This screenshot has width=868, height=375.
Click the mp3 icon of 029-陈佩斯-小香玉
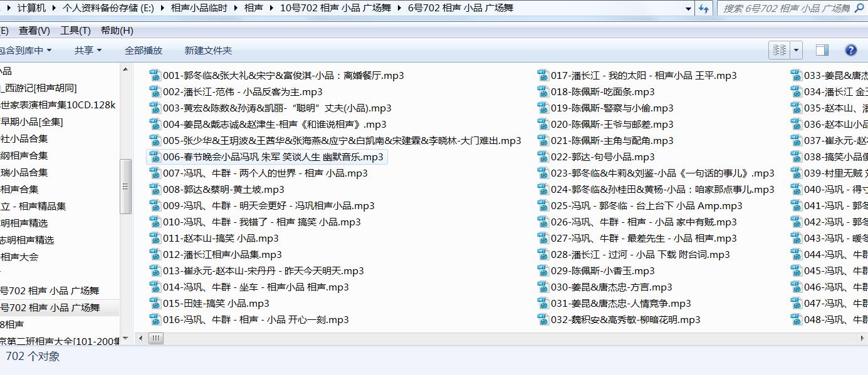543,270
